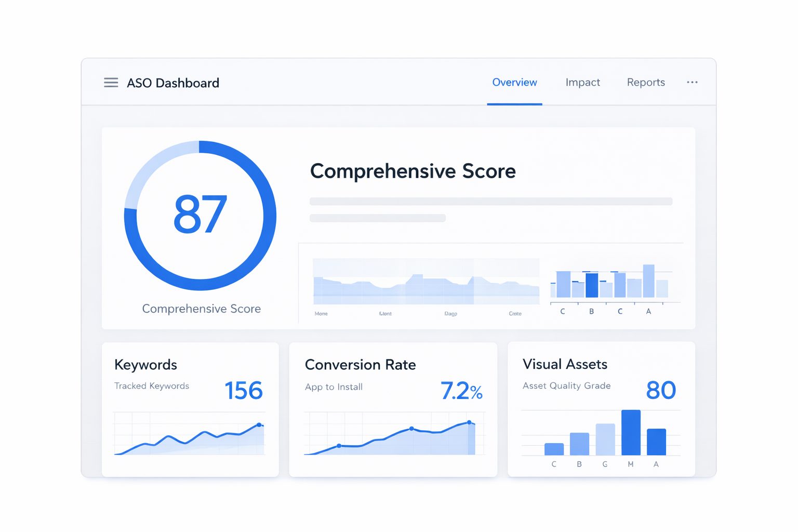Switch to the Overview tab

pos(514,83)
